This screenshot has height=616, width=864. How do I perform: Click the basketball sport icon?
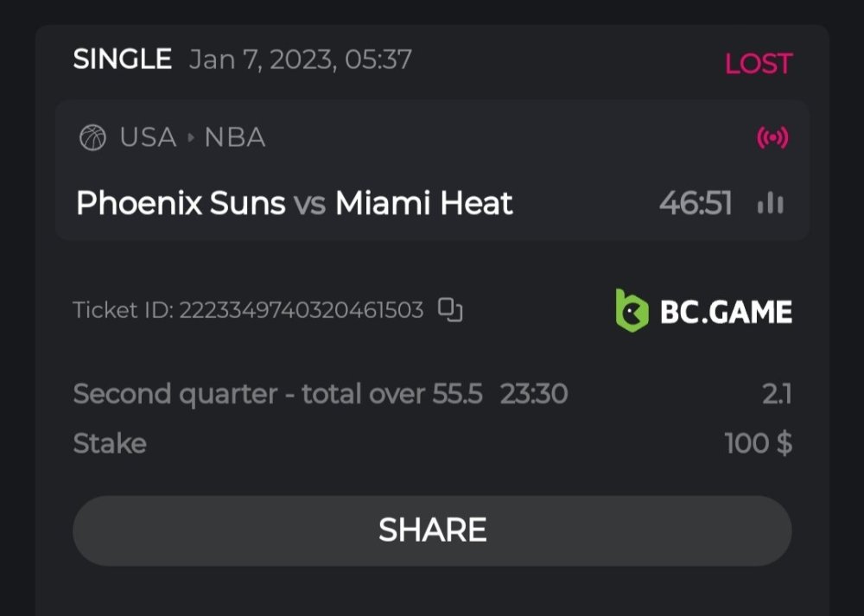pos(92,138)
